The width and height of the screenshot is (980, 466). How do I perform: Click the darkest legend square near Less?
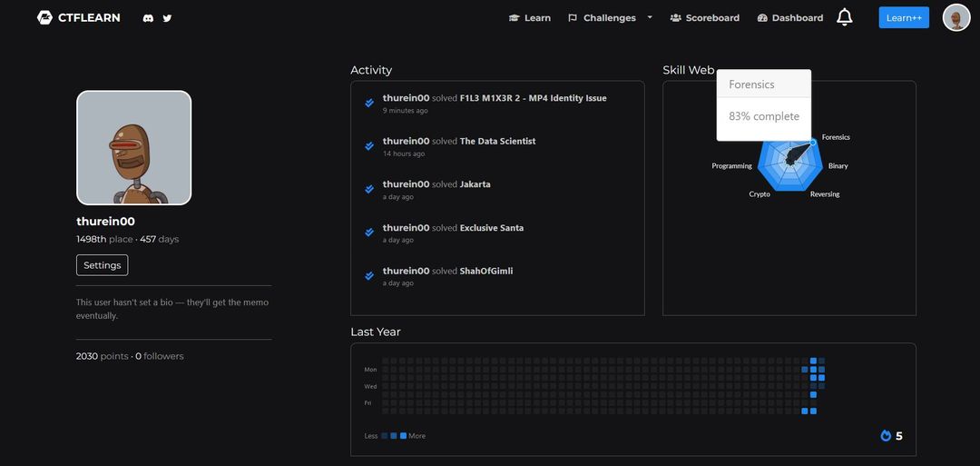click(x=385, y=435)
